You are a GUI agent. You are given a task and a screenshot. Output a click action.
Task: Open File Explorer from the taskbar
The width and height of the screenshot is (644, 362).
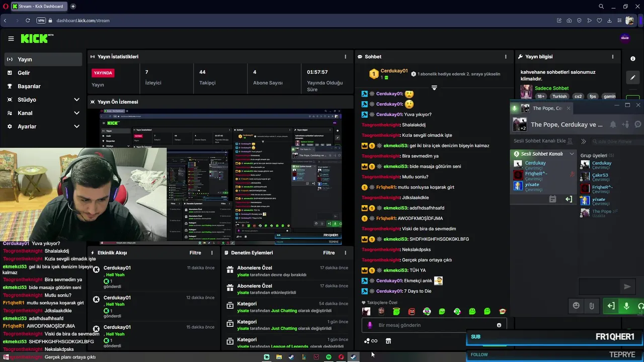pos(279,357)
